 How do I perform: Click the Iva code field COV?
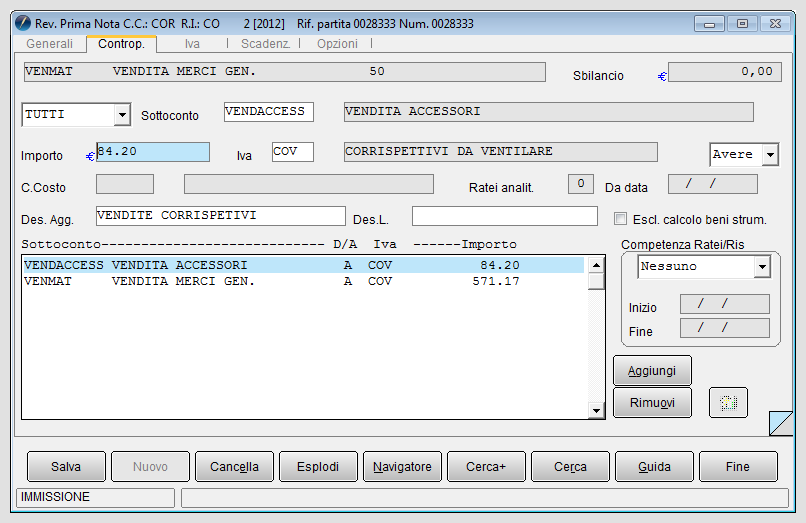tap(293, 152)
